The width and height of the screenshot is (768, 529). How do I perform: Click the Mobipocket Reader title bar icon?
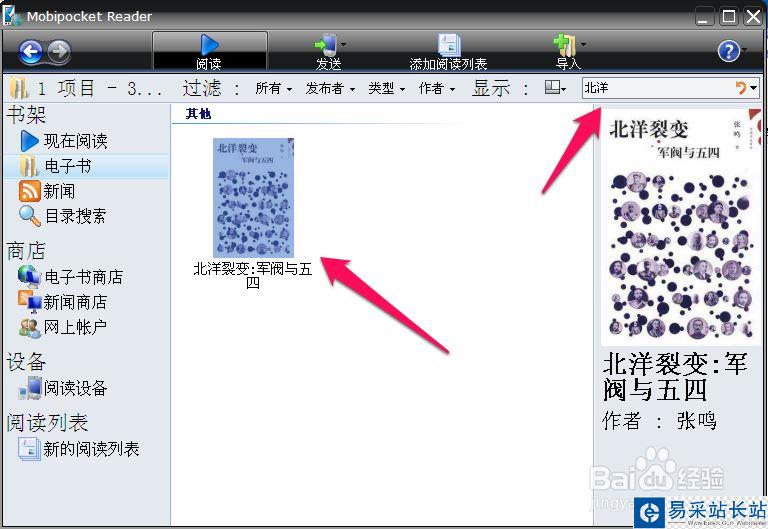[x=12, y=15]
